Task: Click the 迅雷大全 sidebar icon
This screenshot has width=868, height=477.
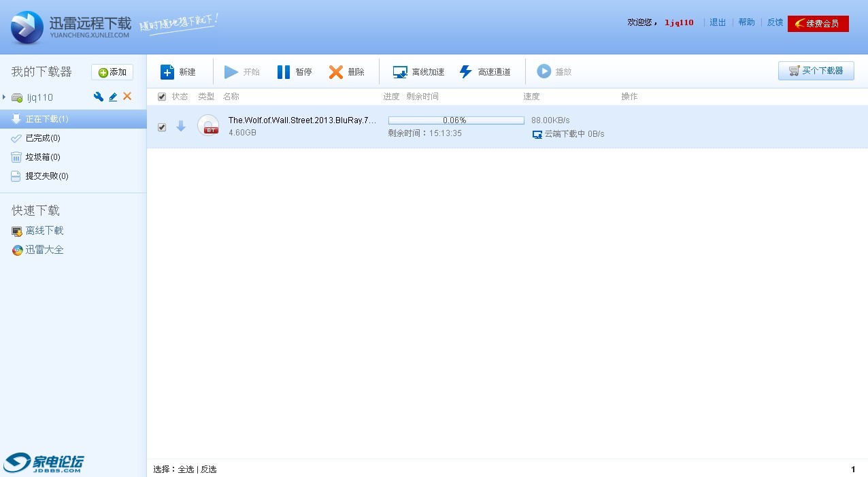Action: click(17, 250)
